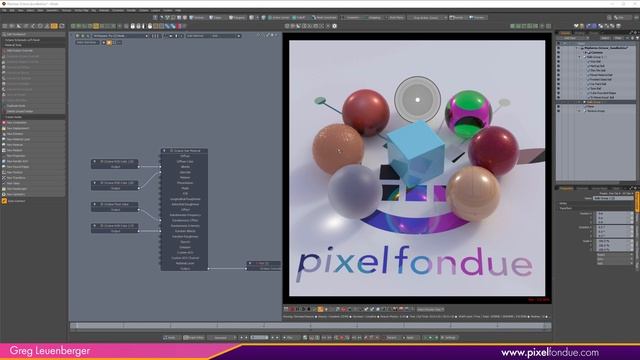Image resolution: width=640 pixels, height=360 pixels.
Task: Click the leftmost padlock icon in main toolbar
Action: click(x=133, y=26)
